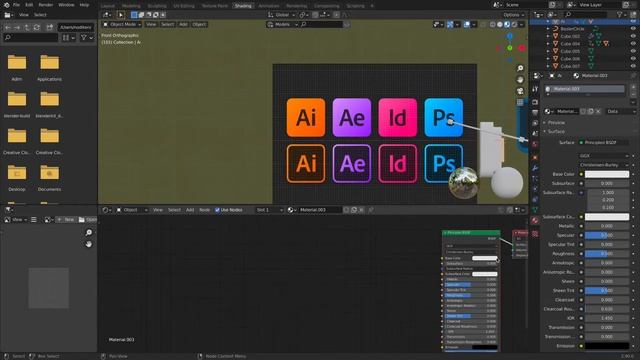
Task: Click the Subsurface Color swatch in properties
Action: click(x=607, y=217)
